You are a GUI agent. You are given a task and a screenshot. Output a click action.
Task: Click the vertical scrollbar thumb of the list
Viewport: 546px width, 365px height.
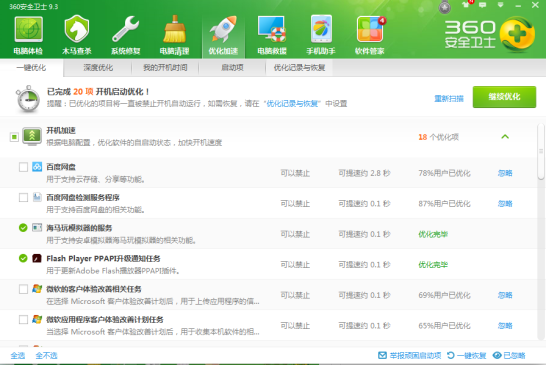(541, 152)
